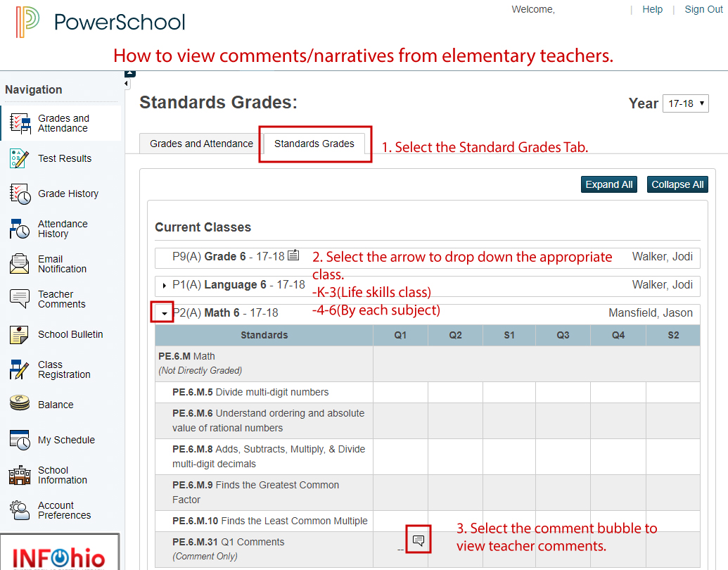The image size is (728, 570).
Task: Open Teacher Comments speech bubble icon
Action: [20, 299]
